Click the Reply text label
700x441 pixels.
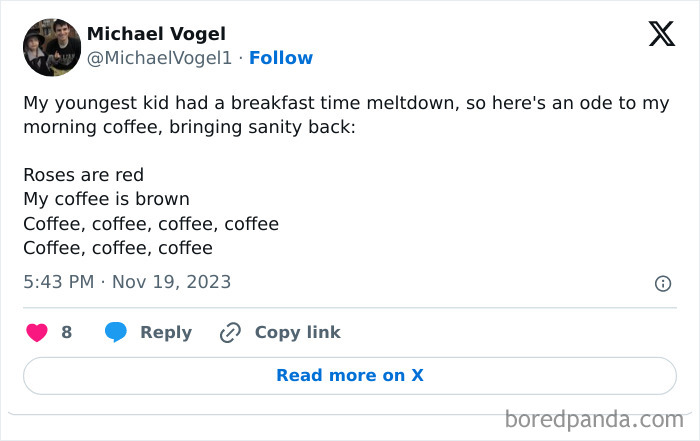[166, 333]
